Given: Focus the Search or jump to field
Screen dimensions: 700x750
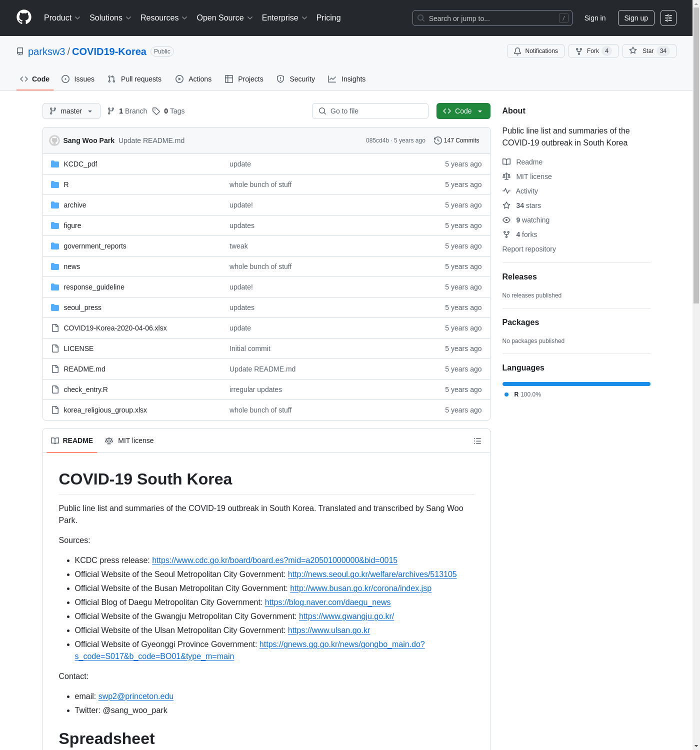Looking at the screenshot, I should point(492,18).
